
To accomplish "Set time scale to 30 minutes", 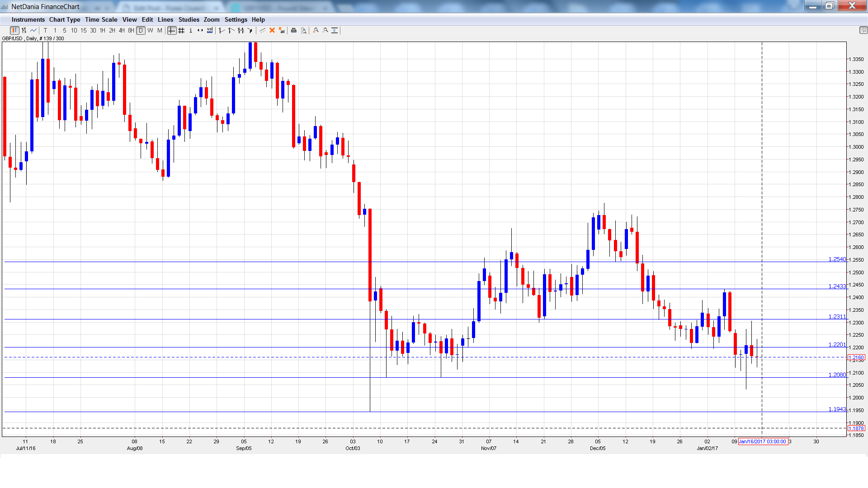I will (93, 31).
